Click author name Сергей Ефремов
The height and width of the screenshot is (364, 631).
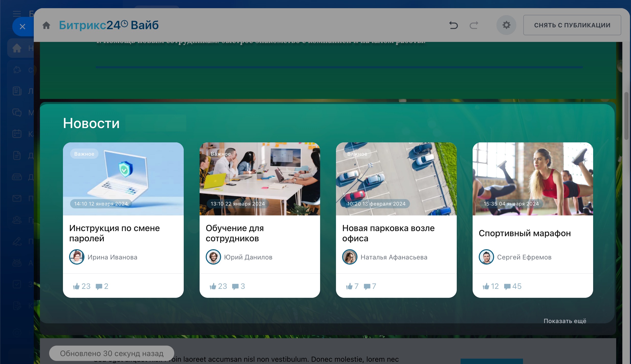click(524, 257)
